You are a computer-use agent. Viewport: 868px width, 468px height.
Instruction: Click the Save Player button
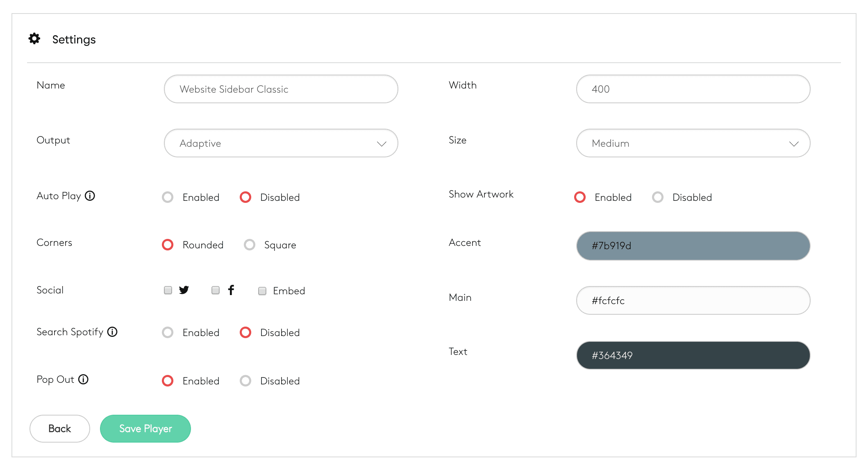pyautogui.click(x=145, y=429)
